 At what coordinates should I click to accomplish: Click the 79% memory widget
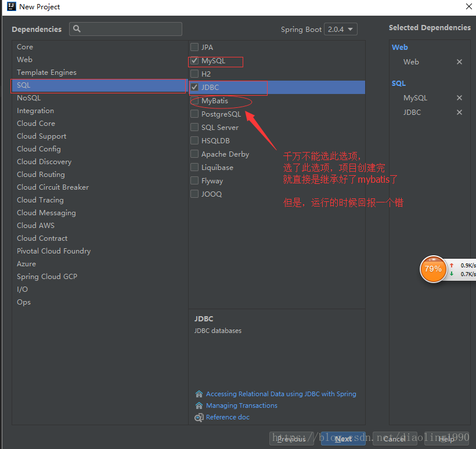click(433, 269)
